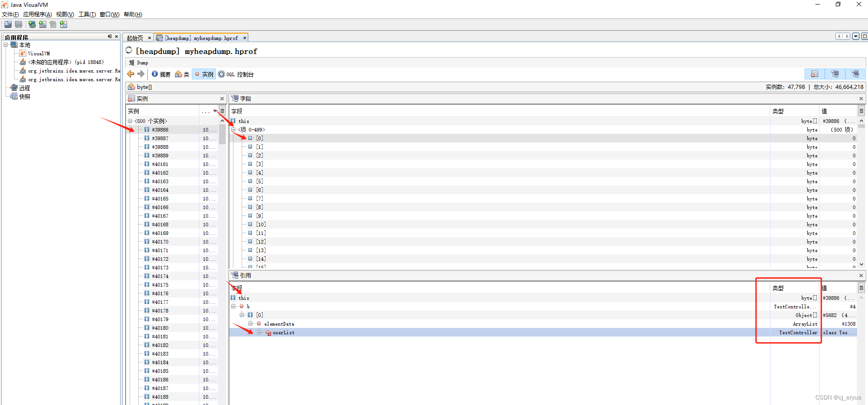Click the 值 column header in references
This screenshot has width=868, height=405.
838,288
